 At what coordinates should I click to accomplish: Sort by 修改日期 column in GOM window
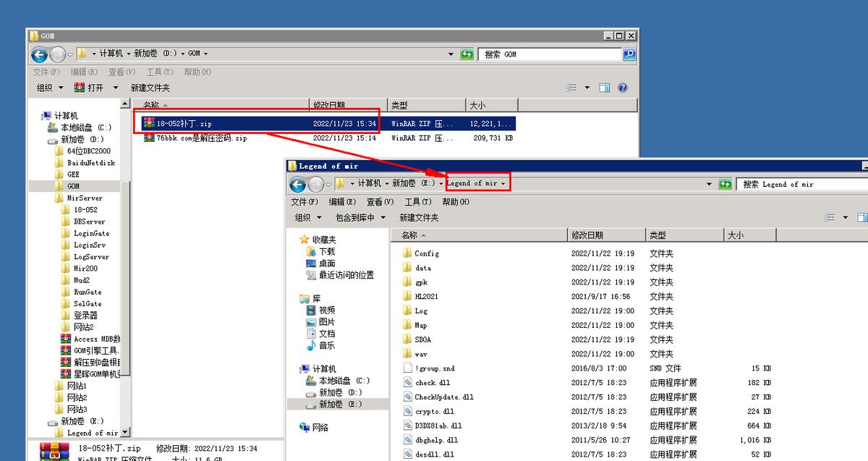tap(349, 105)
